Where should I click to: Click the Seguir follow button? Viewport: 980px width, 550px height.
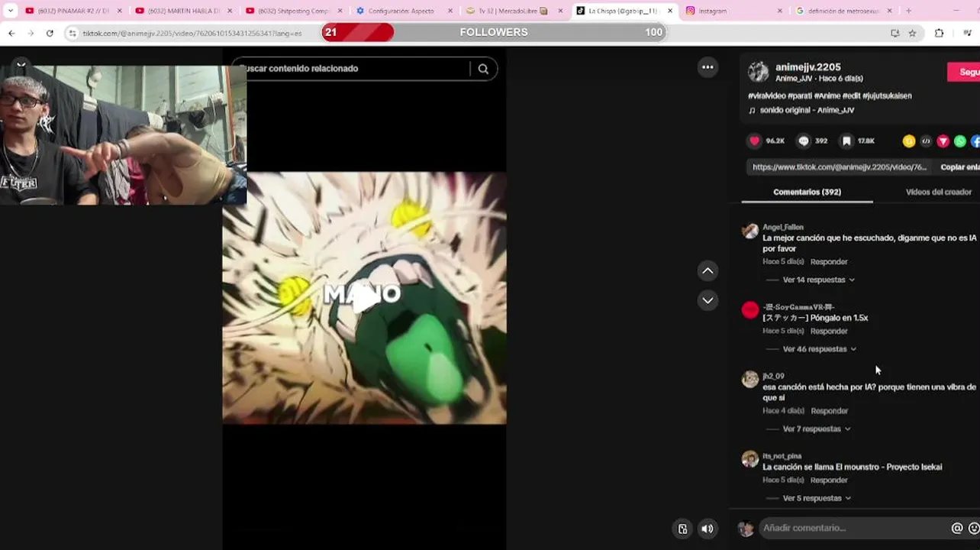tap(964, 72)
